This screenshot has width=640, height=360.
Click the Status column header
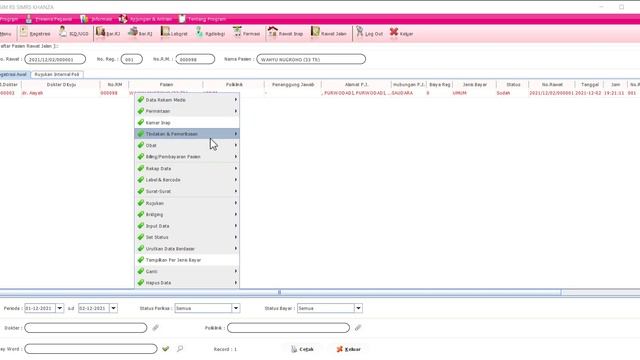(513, 84)
